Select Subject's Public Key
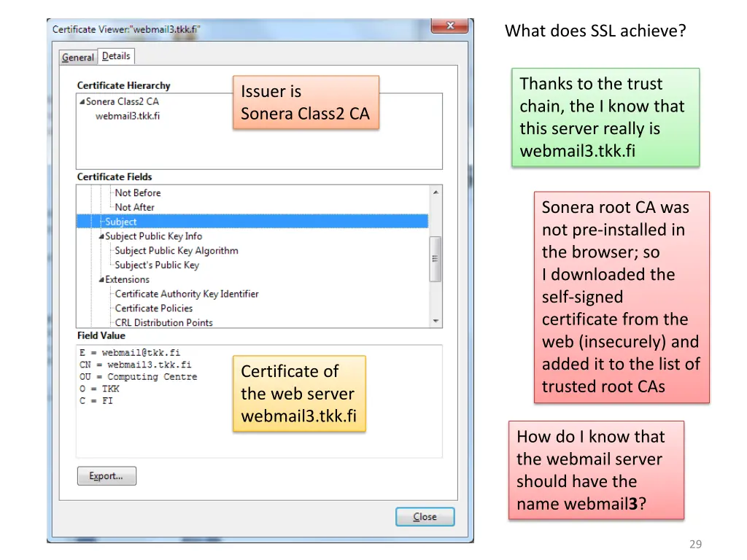Image resolution: width=747 pixels, height=560 pixels. (x=156, y=265)
